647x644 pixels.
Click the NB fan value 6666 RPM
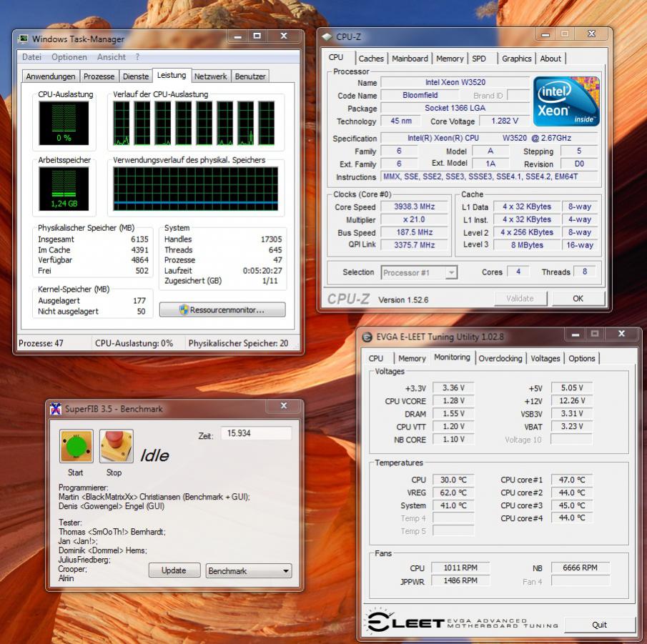point(580,568)
